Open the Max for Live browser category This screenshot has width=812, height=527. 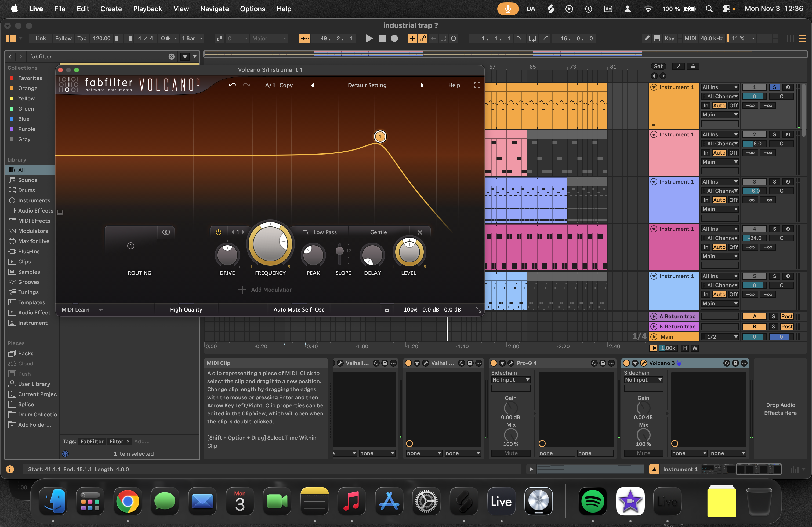click(33, 241)
